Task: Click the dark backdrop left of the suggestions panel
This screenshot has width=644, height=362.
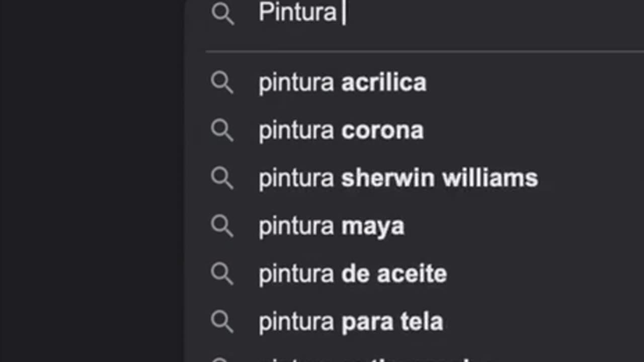Action: pos(91,181)
